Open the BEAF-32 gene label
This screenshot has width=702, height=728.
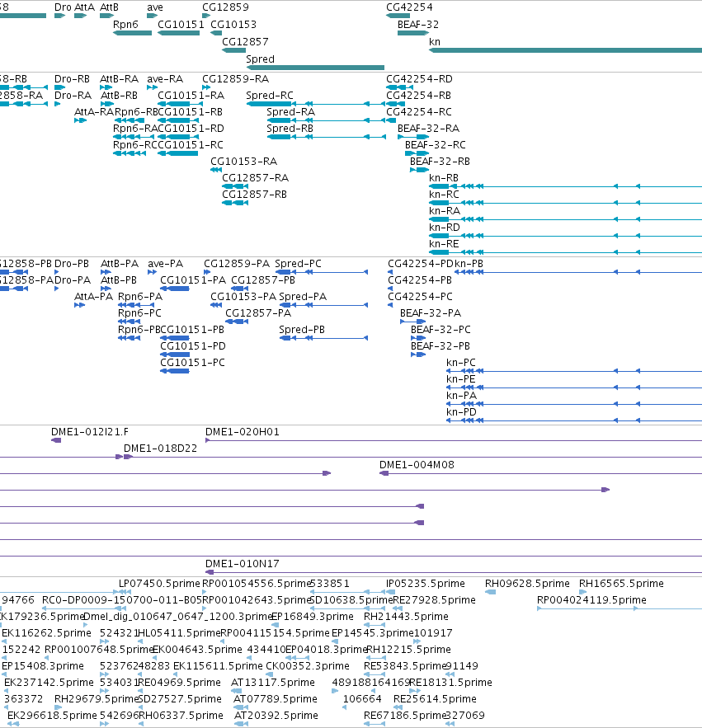click(418, 25)
